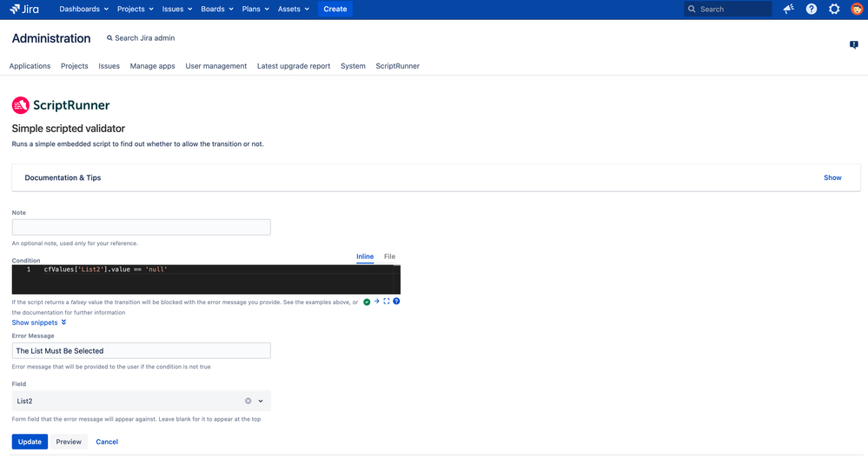This screenshot has height=459, width=868.
Task: Open the Assets dropdown menu
Action: 294,9
